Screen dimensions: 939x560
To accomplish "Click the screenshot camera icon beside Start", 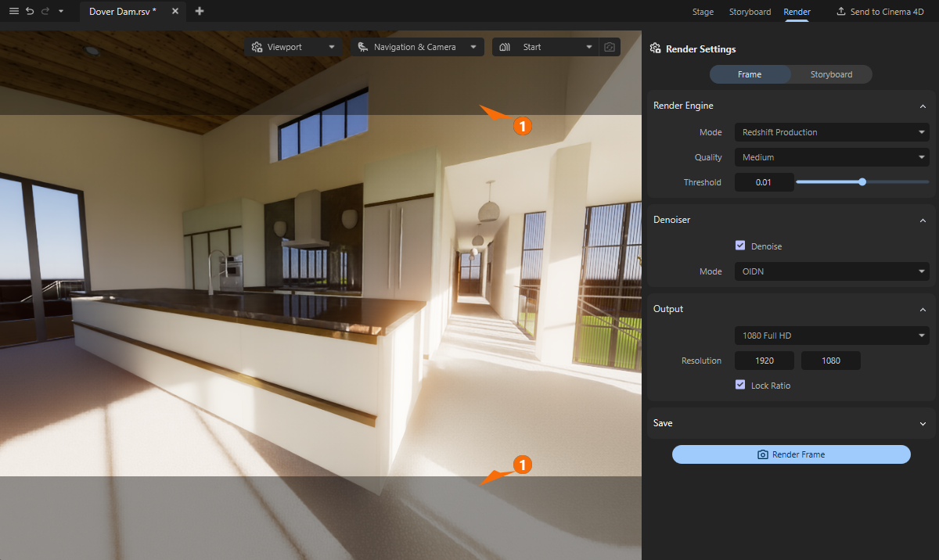I will pos(610,47).
